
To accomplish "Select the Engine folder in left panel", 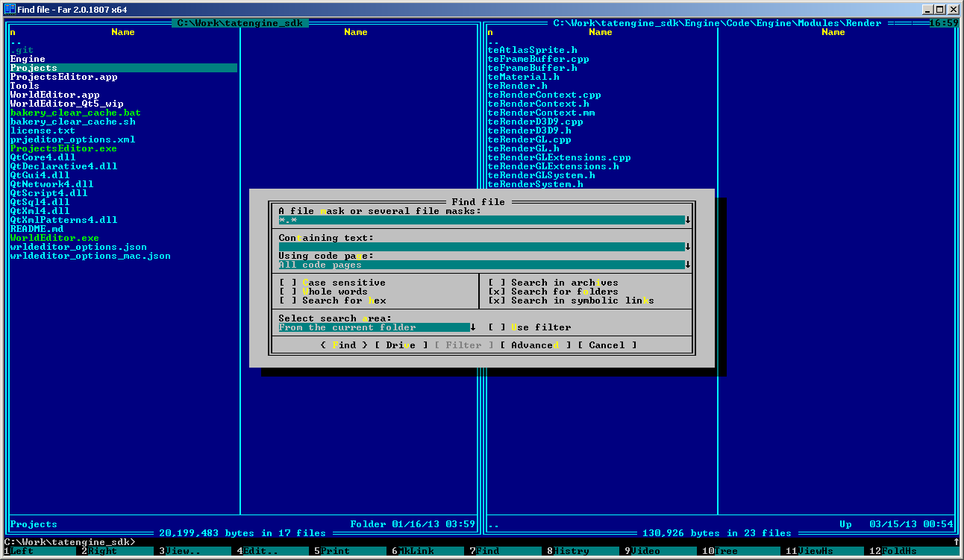I will pos(28,59).
